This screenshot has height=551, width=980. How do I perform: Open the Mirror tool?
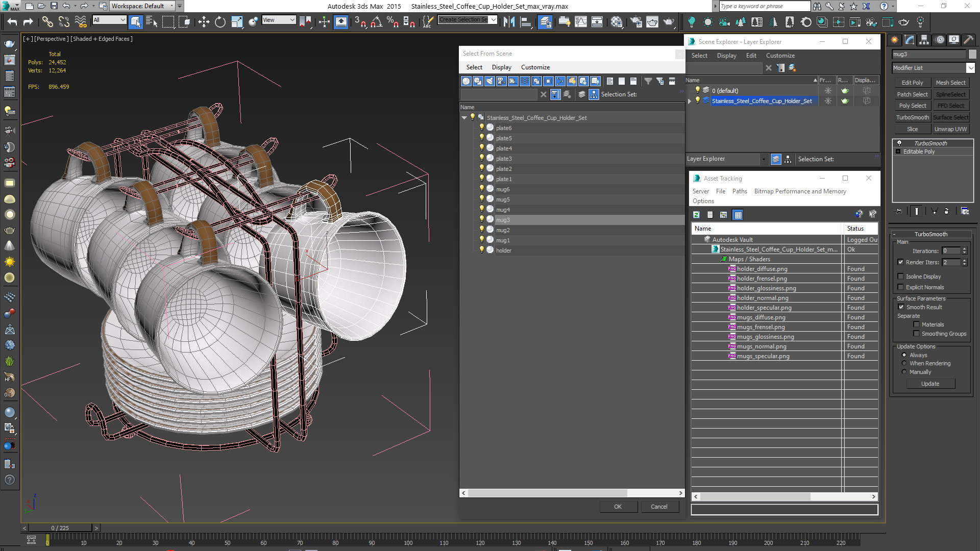tap(509, 22)
